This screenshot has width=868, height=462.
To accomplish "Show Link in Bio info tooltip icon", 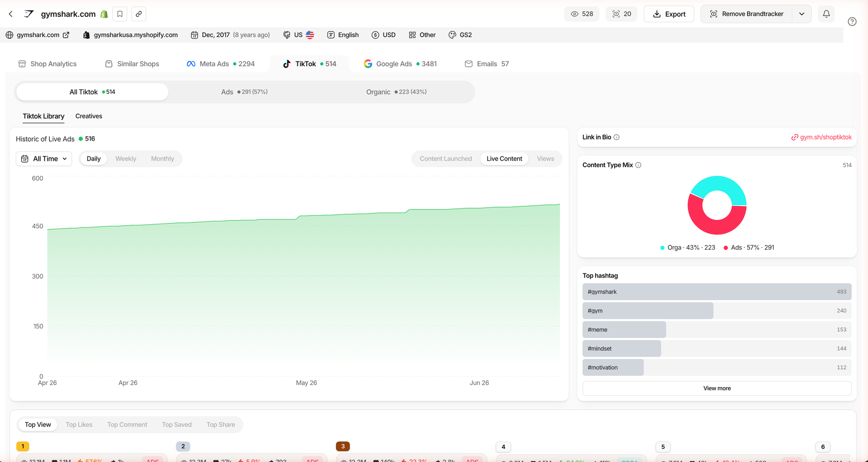I will 616,137.
